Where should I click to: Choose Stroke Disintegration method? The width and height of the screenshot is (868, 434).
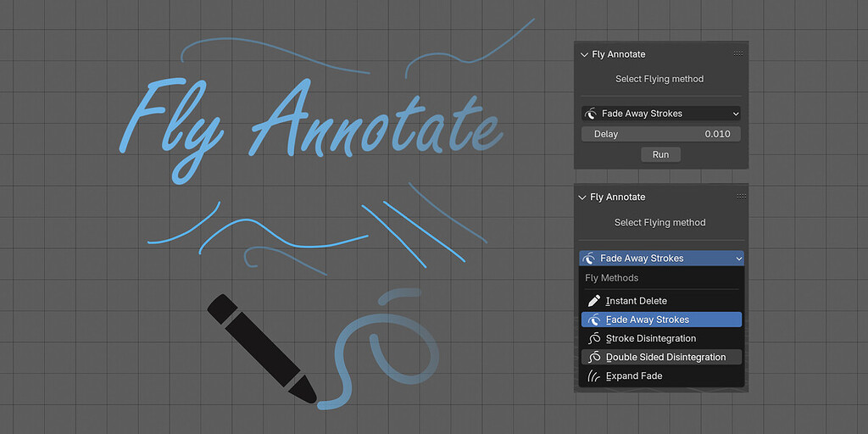(x=661, y=338)
